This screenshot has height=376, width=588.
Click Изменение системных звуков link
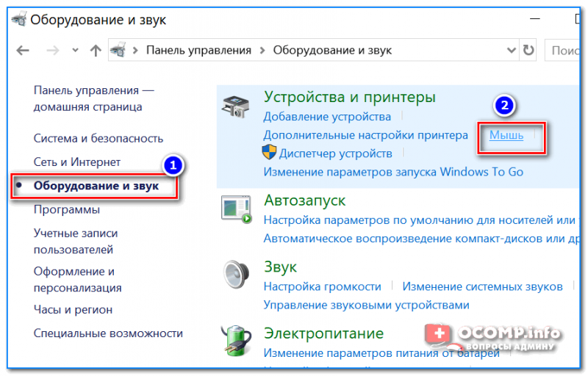point(482,286)
